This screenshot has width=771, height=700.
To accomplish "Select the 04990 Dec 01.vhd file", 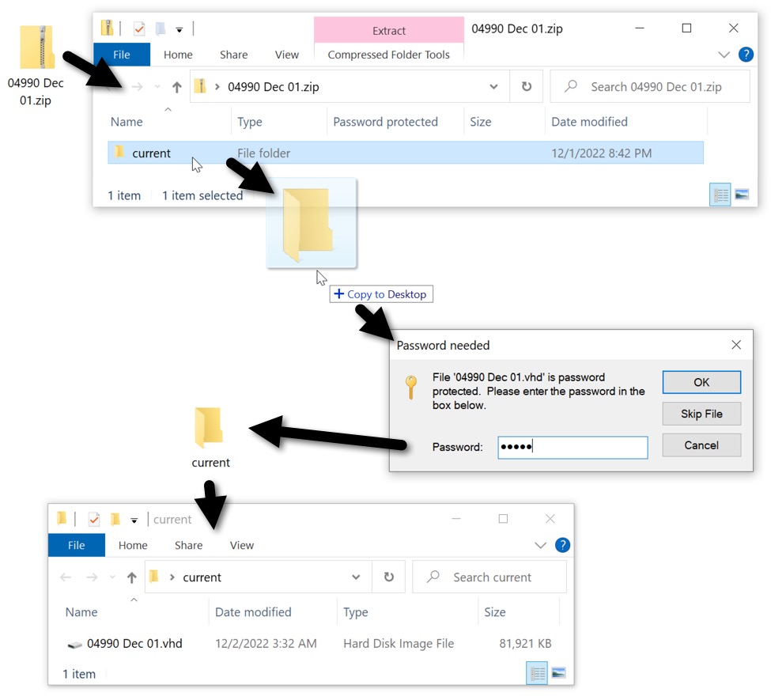I will click(x=124, y=643).
